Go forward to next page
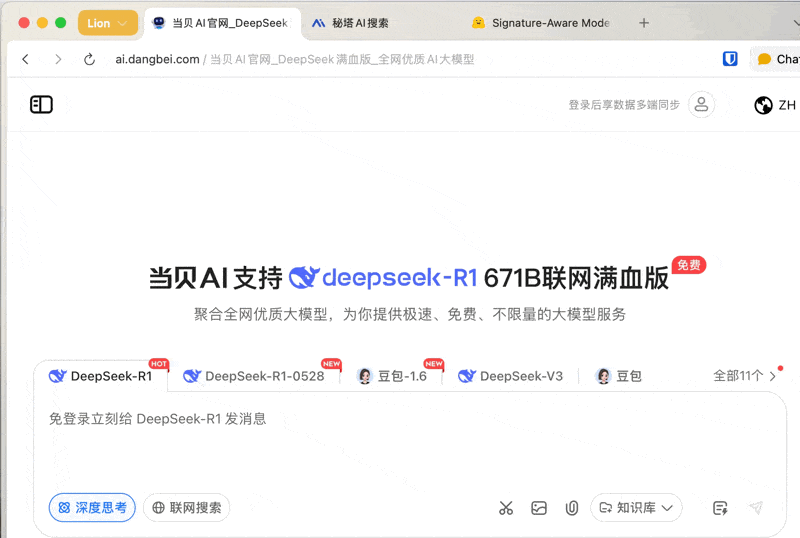800x538 pixels. pyautogui.click(x=58, y=59)
